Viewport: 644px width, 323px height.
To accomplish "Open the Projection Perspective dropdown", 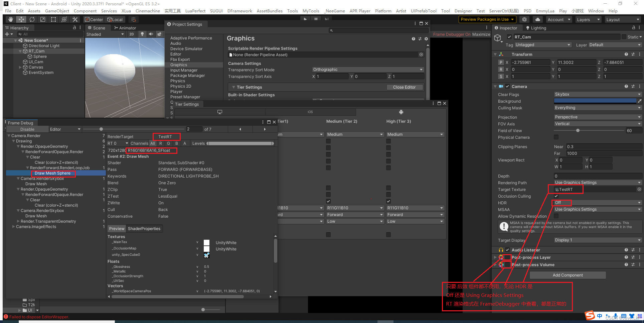I will coord(598,117).
